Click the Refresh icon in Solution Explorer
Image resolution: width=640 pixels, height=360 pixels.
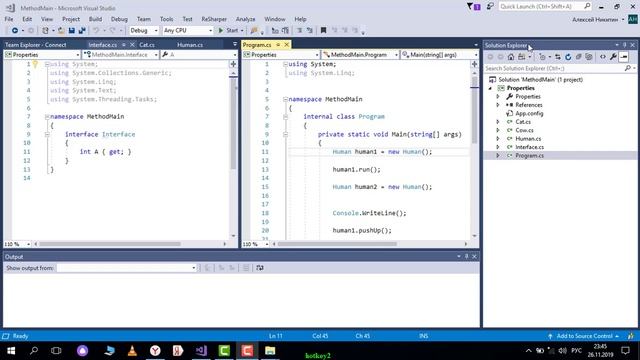[x=568, y=57]
